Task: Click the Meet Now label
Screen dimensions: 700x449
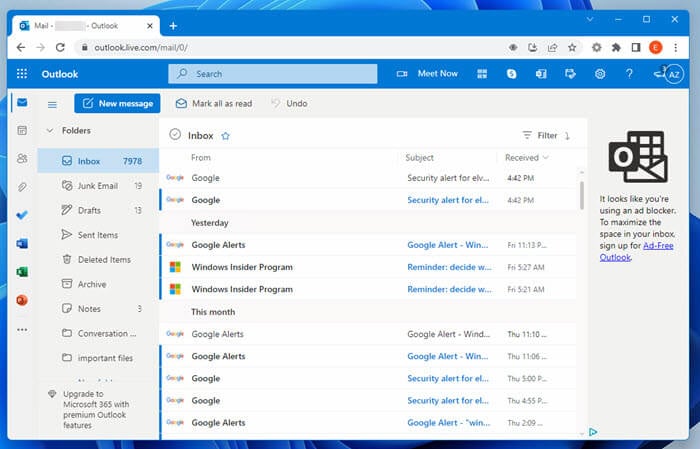Action: tap(438, 74)
